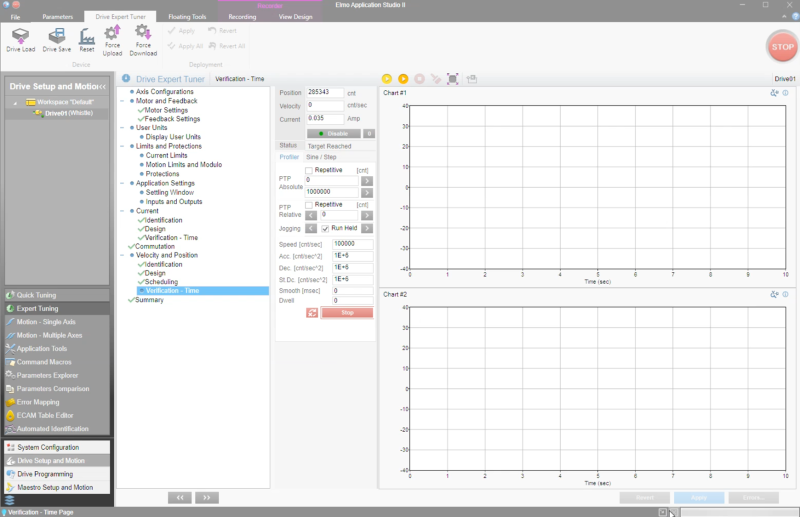Screen dimensions: 800x517
Task: Click the Smooth [msec] input field
Action: coord(353,291)
